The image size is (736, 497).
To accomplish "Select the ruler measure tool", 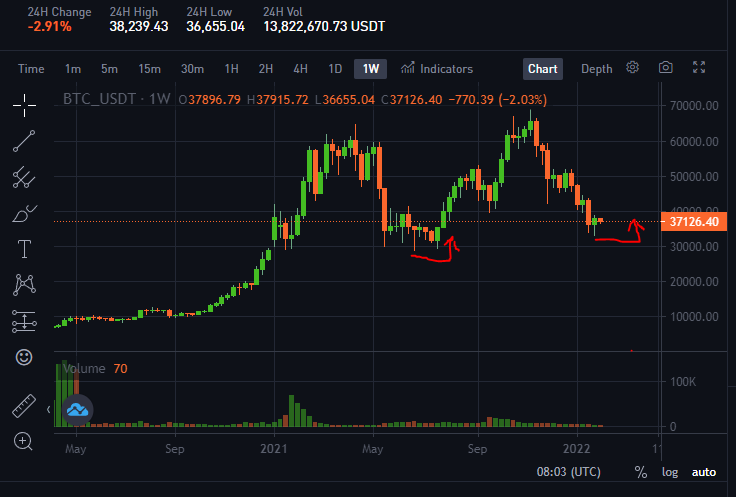I will click(x=24, y=406).
